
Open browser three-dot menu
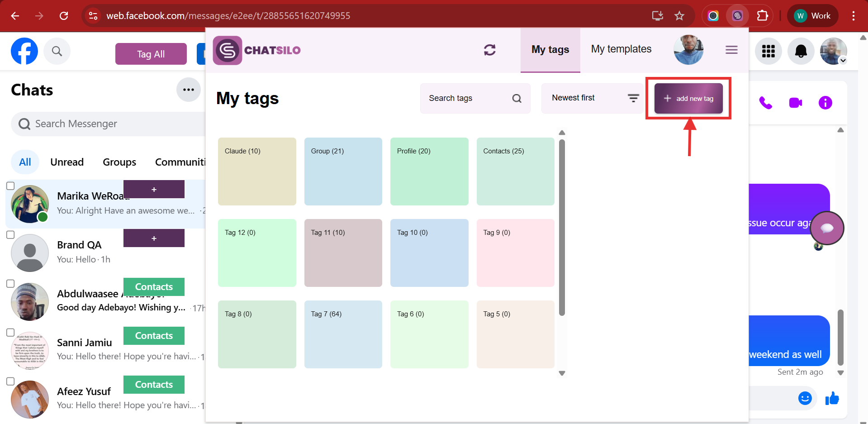[x=853, y=16]
